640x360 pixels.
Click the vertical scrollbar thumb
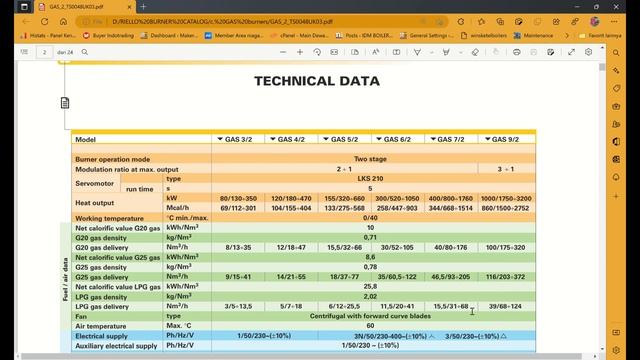[602, 67]
